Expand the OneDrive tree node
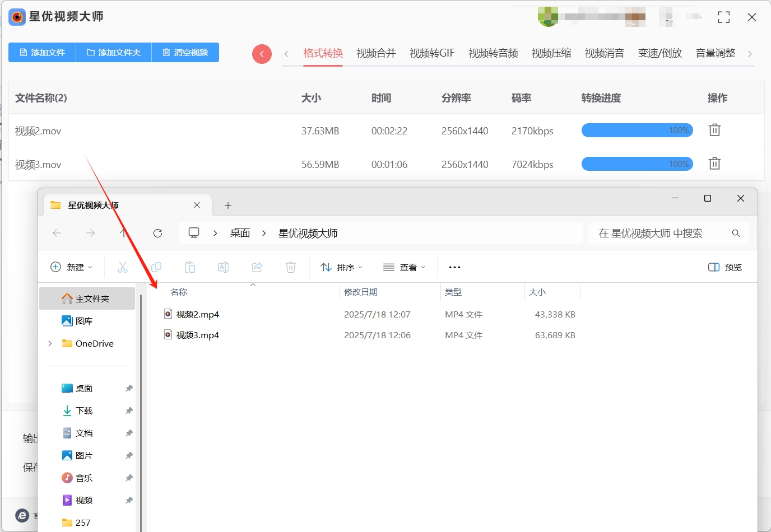 [x=50, y=343]
